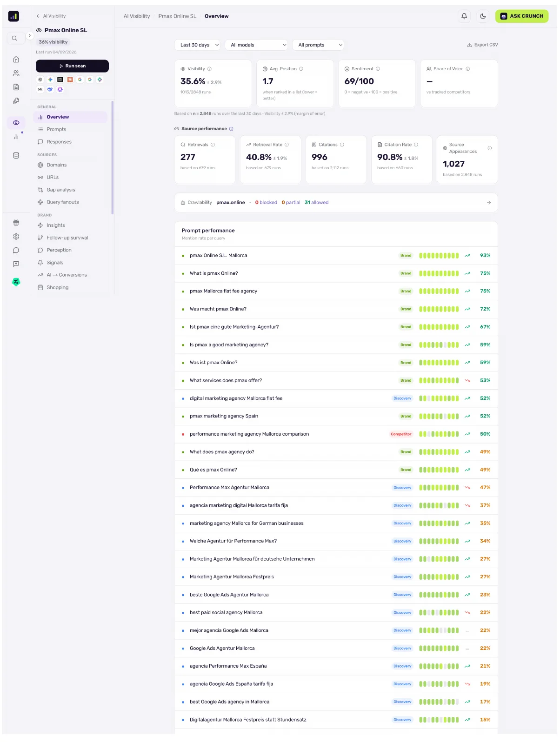Click the trend arrow in the 'What is pmax Online?' row
Screen dimensions: 560x742
467,273
